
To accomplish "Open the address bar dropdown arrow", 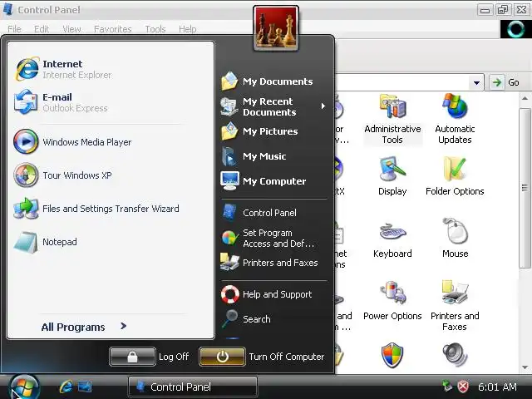I will point(476,82).
